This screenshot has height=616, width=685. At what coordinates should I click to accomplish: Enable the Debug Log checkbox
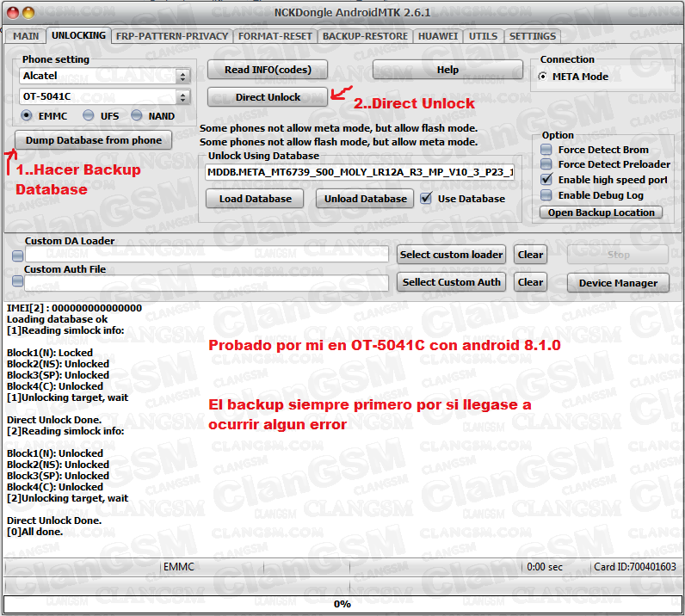pyautogui.click(x=546, y=194)
